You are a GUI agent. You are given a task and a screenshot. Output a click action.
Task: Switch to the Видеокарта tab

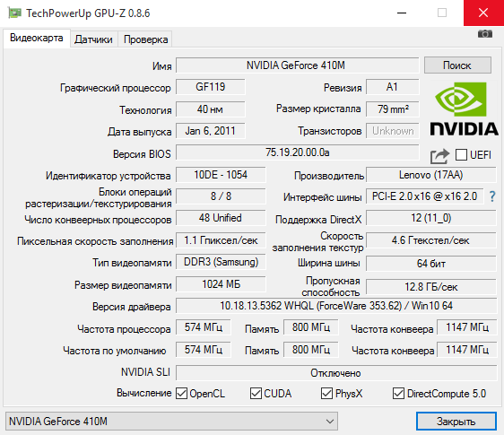click(37, 38)
